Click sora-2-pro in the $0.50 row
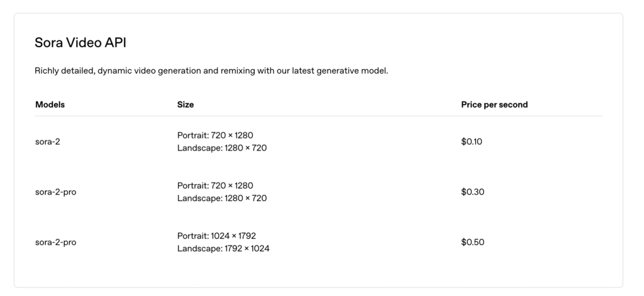The width and height of the screenshot is (644, 296). (x=55, y=242)
